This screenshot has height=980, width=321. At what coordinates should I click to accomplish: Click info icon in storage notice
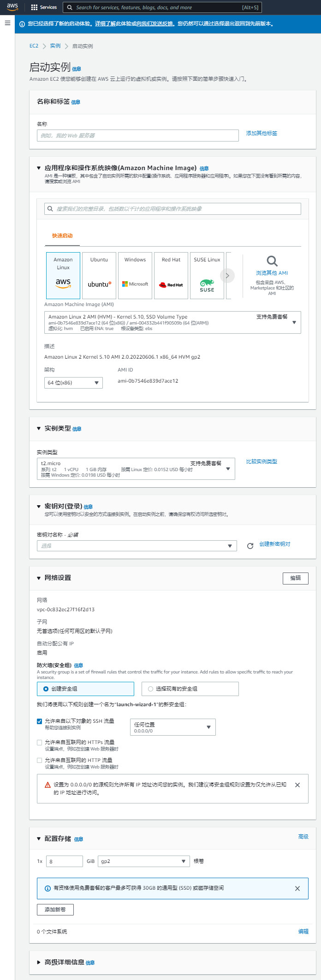pos(48,888)
